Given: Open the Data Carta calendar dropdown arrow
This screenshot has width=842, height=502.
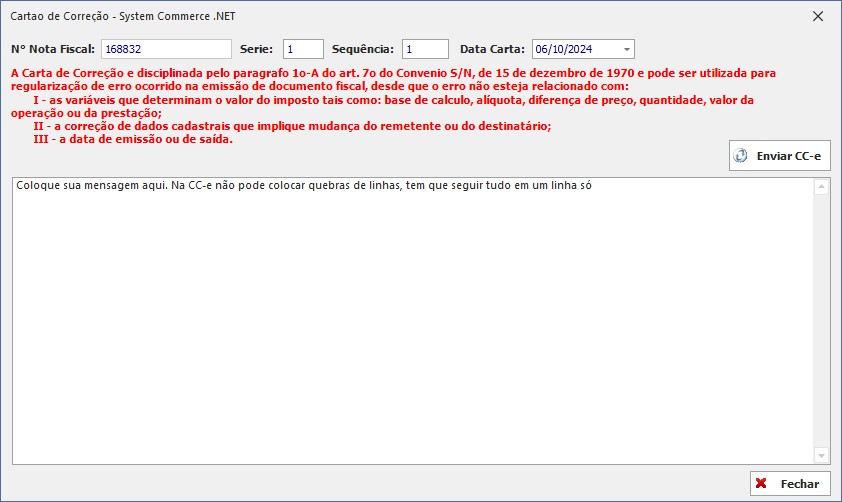Looking at the screenshot, I should coord(626,49).
